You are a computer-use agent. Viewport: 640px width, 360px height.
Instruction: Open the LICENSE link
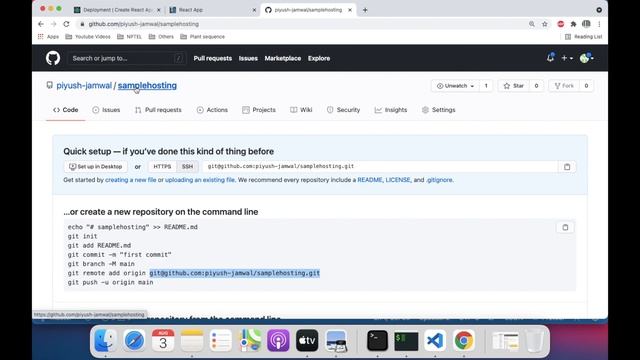pyautogui.click(x=398, y=180)
